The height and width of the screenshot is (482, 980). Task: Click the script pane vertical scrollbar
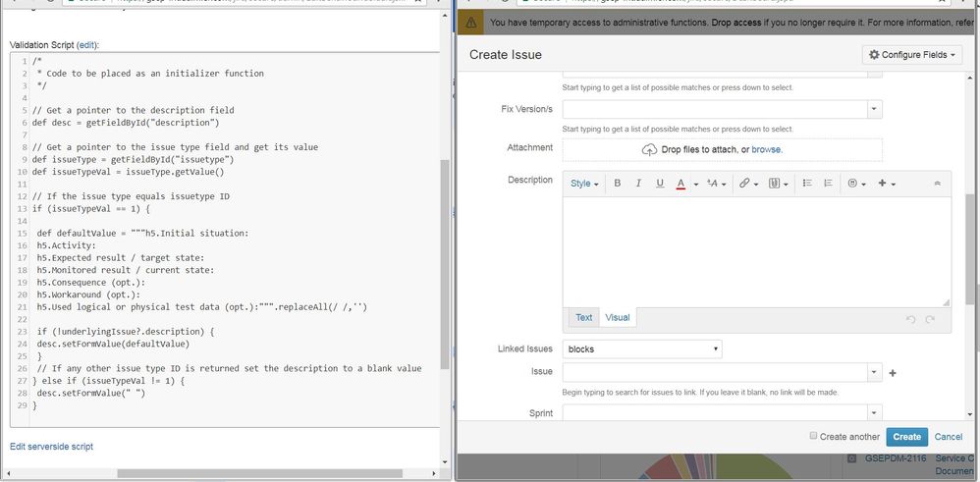click(x=445, y=264)
